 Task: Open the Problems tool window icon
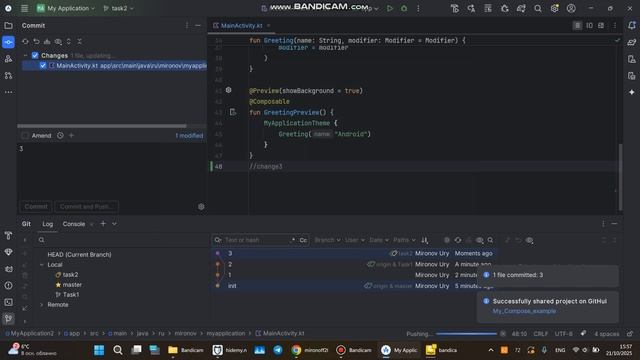coord(8,286)
